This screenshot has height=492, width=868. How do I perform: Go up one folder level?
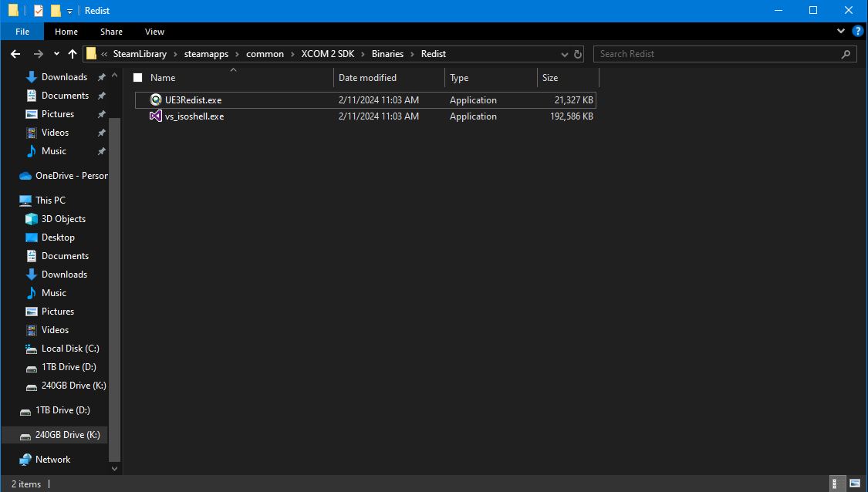pyautogui.click(x=73, y=54)
